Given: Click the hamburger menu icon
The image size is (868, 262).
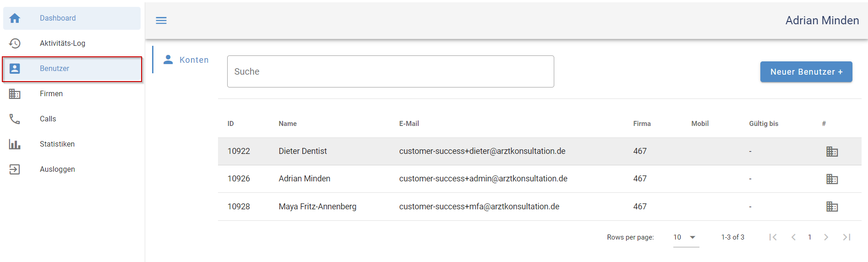Looking at the screenshot, I should tap(161, 21).
